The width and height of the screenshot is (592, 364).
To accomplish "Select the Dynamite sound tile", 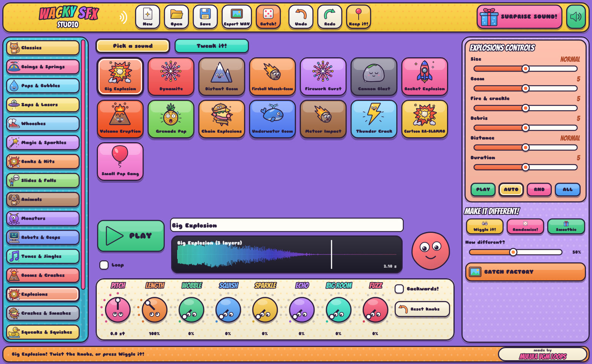I will (x=171, y=76).
